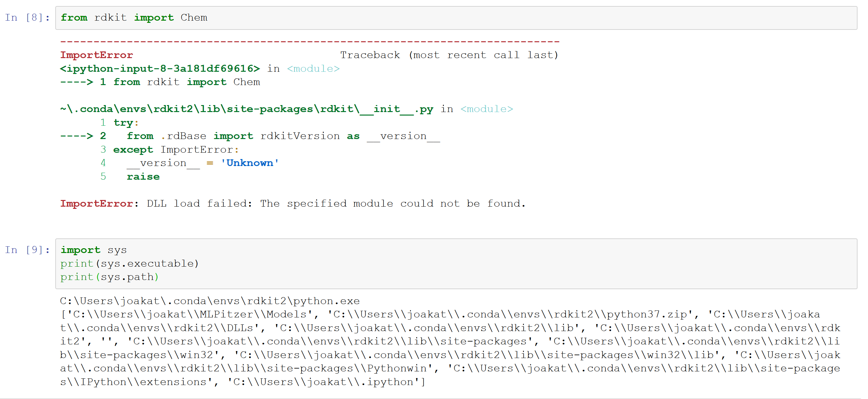Select the 'In [9]:' prompt label
The width and height of the screenshot is (868, 399).
[x=27, y=250]
